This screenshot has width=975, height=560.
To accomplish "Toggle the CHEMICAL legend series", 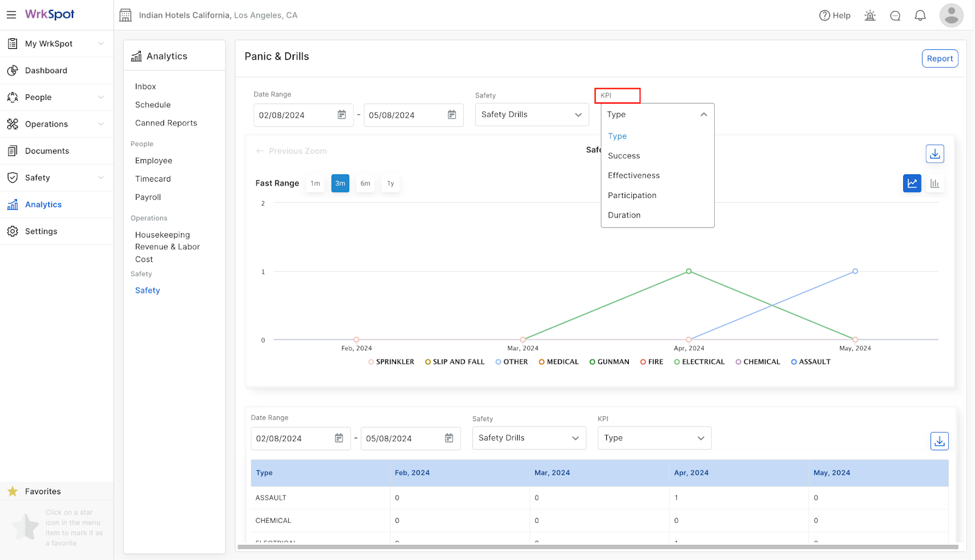I will pos(758,362).
